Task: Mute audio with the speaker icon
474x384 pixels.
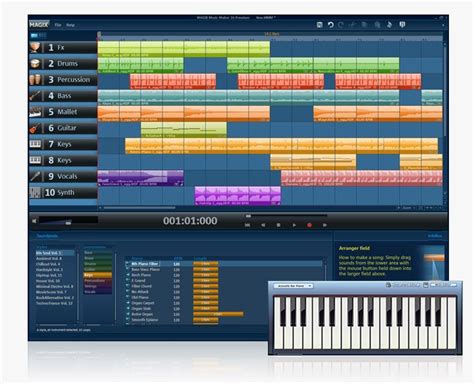Action: click(x=34, y=221)
